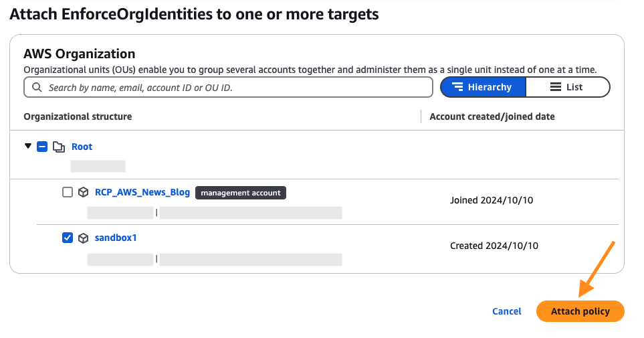Click the Root organization folder icon
644x338 pixels.
click(59, 147)
